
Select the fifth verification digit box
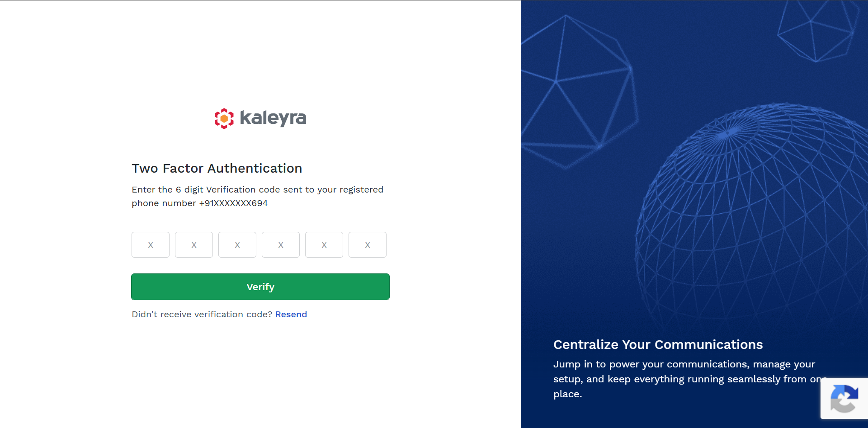coord(324,245)
